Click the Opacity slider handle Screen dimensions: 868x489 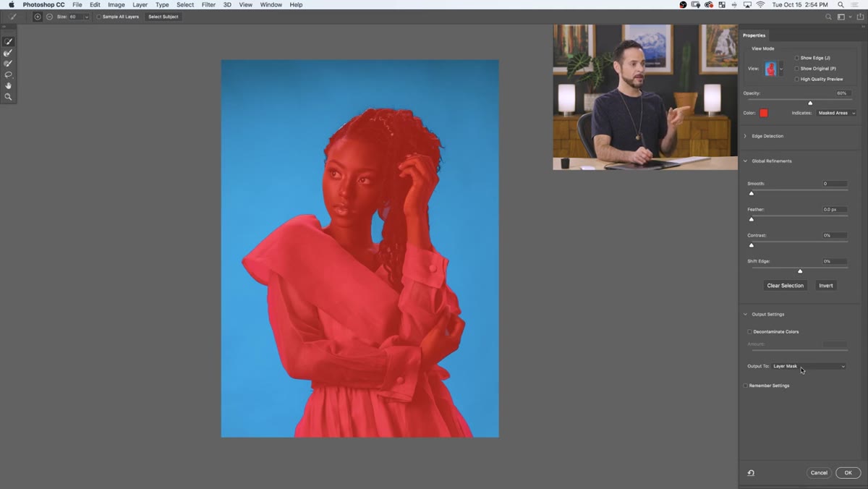pos(810,103)
